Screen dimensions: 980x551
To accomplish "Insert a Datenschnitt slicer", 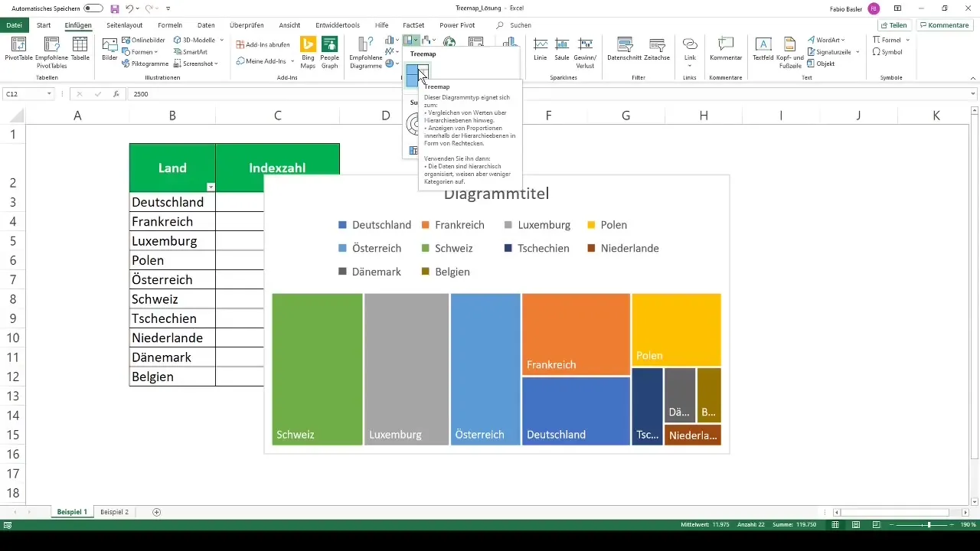I will (625, 47).
